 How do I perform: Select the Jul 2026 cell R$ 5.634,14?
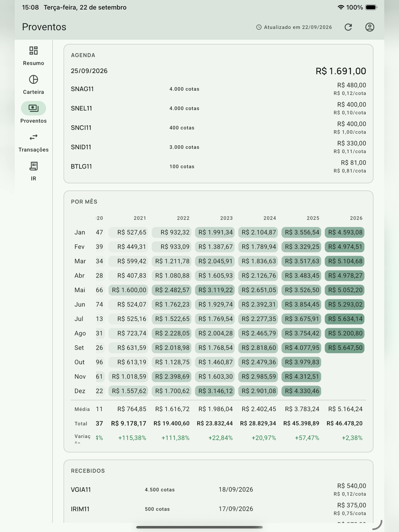click(345, 319)
